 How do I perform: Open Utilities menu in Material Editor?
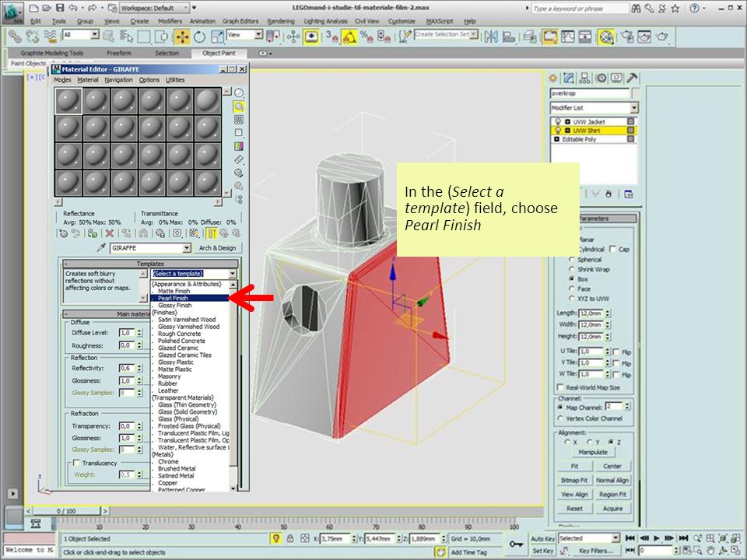tap(175, 79)
